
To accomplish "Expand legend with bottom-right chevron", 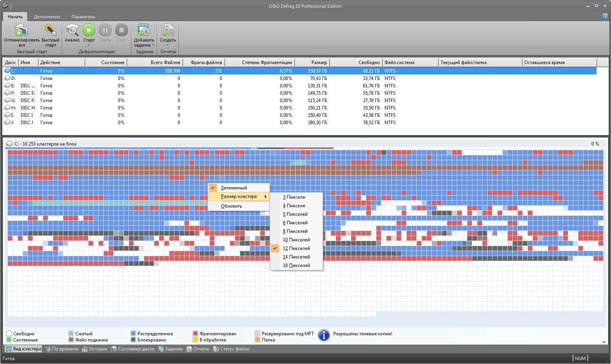I will [604, 342].
